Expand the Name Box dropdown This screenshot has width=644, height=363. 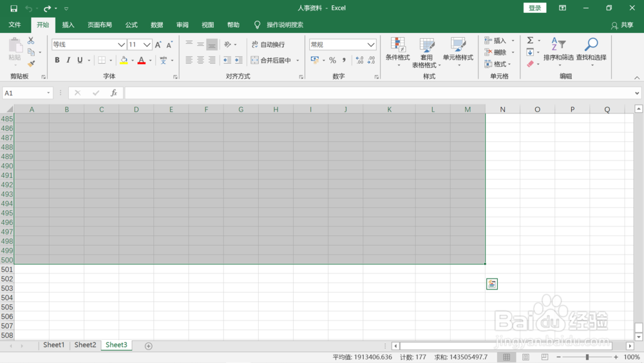click(x=48, y=93)
